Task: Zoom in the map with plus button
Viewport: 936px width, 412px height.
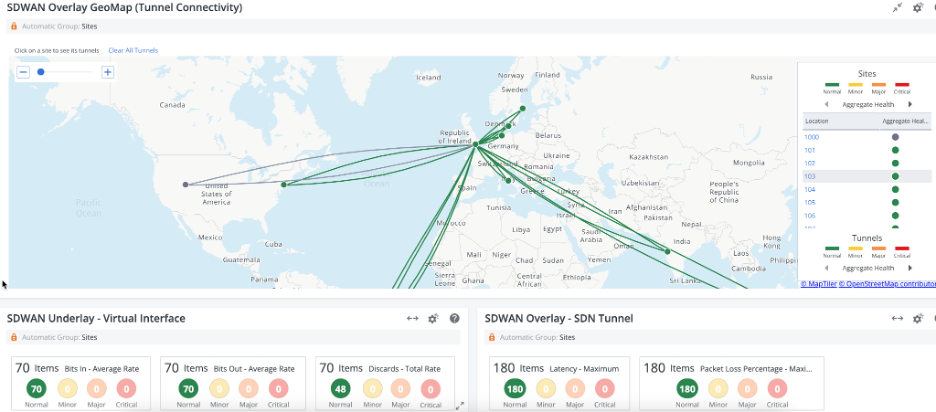Action: pos(108,72)
